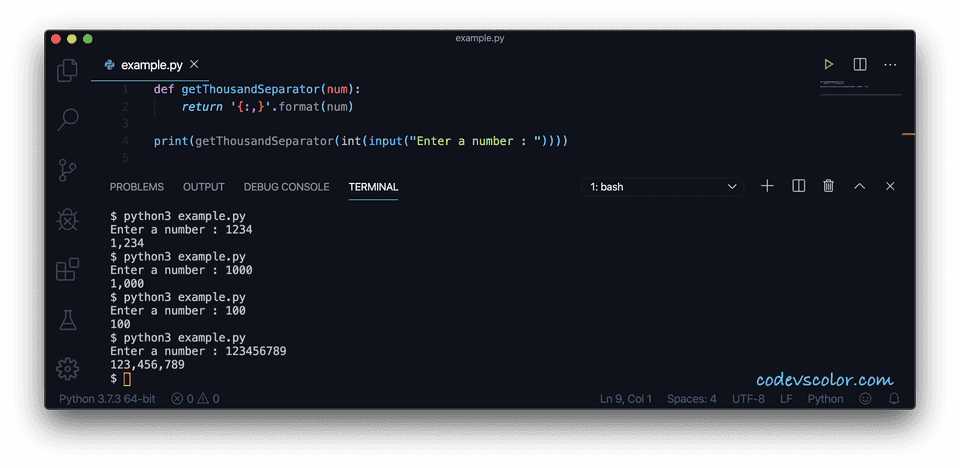Change indentation via 'Spaces: 4'
Screen dimensions: 960x468
click(x=692, y=399)
